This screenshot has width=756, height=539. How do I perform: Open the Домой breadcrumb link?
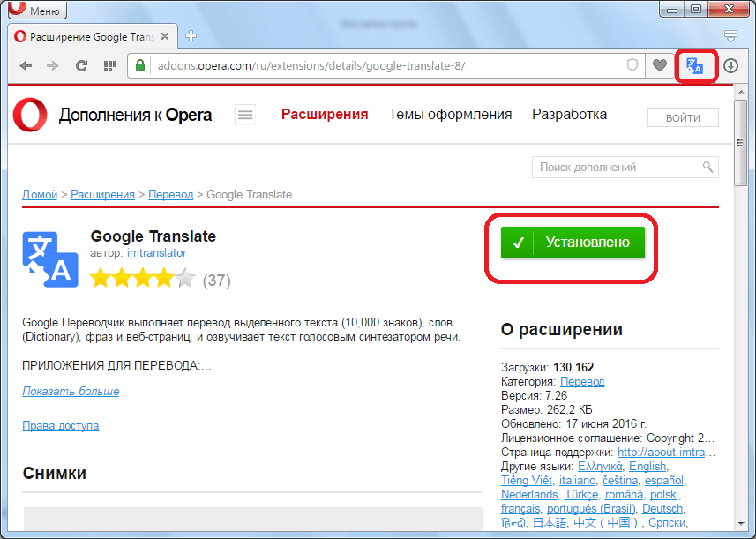[40, 195]
